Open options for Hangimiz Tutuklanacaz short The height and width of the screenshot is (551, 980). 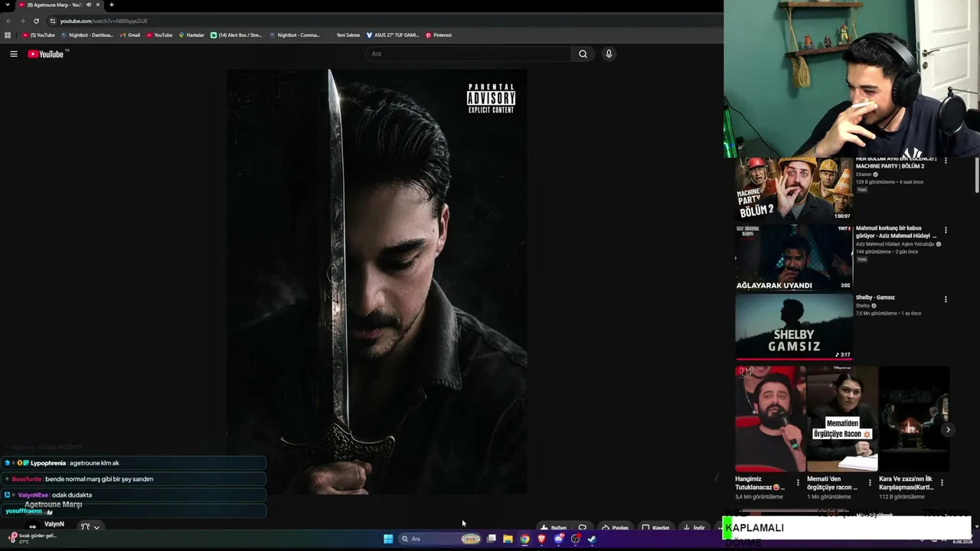(798, 483)
